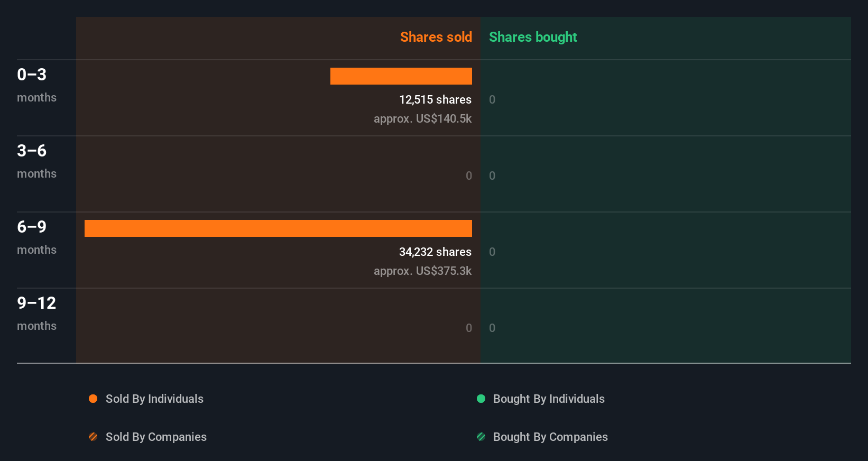The height and width of the screenshot is (461, 868).
Task: Click the orange Sold By Individuals legend dot
Action: [93, 399]
